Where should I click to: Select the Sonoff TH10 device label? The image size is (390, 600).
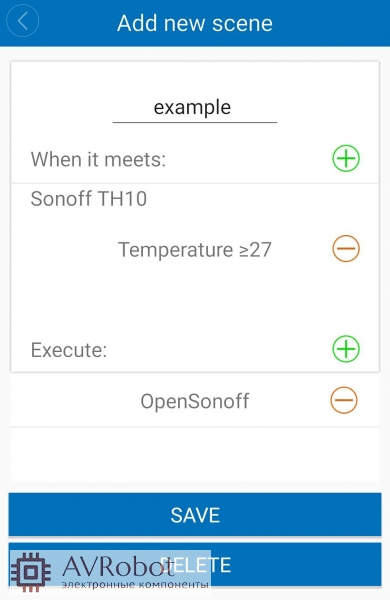[88, 199]
